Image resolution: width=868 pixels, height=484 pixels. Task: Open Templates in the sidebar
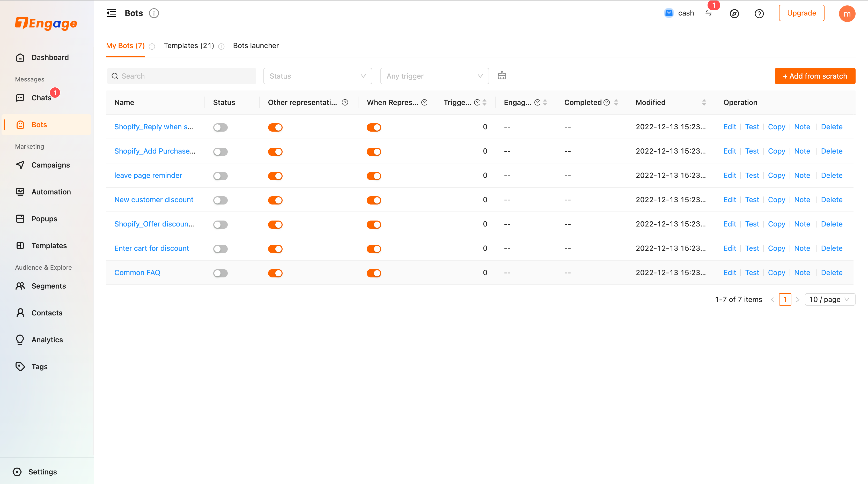[47, 246]
